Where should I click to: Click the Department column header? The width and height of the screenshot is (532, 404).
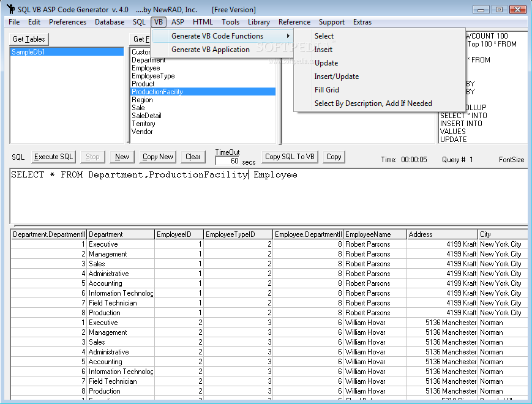pyautogui.click(x=121, y=234)
